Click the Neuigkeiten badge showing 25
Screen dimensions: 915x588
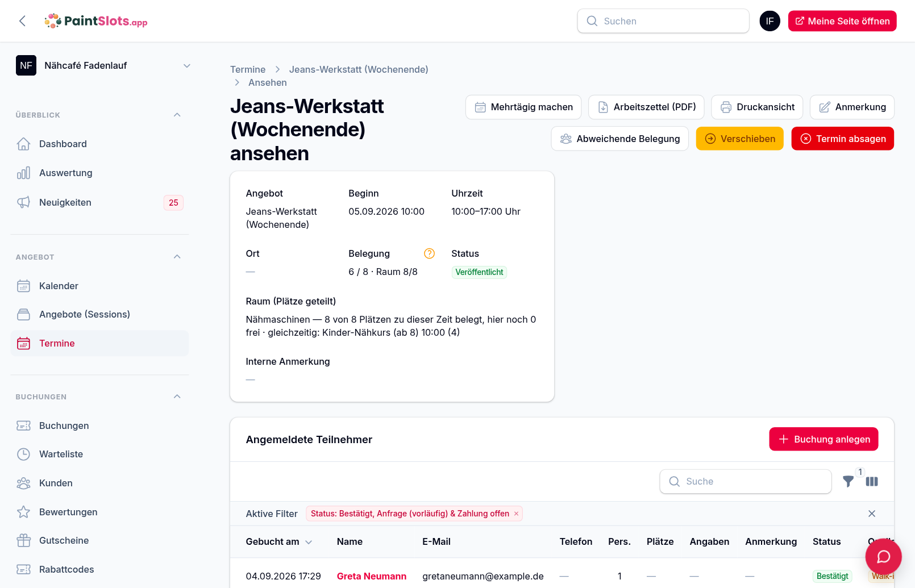(173, 202)
